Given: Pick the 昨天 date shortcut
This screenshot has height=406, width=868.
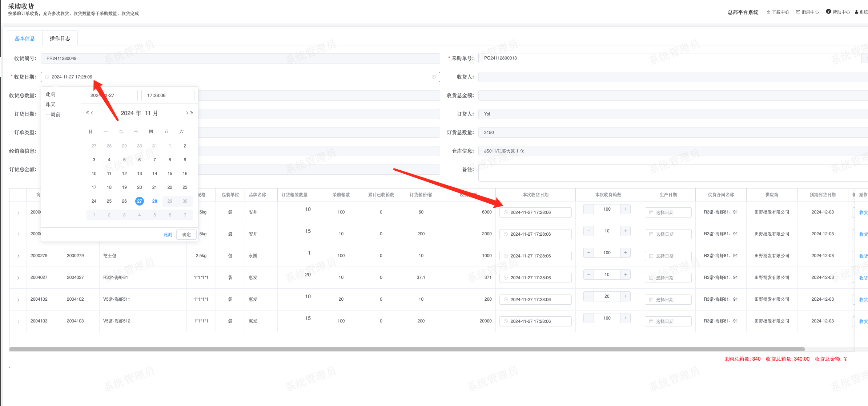Looking at the screenshot, I should click(x=51, y=105).
